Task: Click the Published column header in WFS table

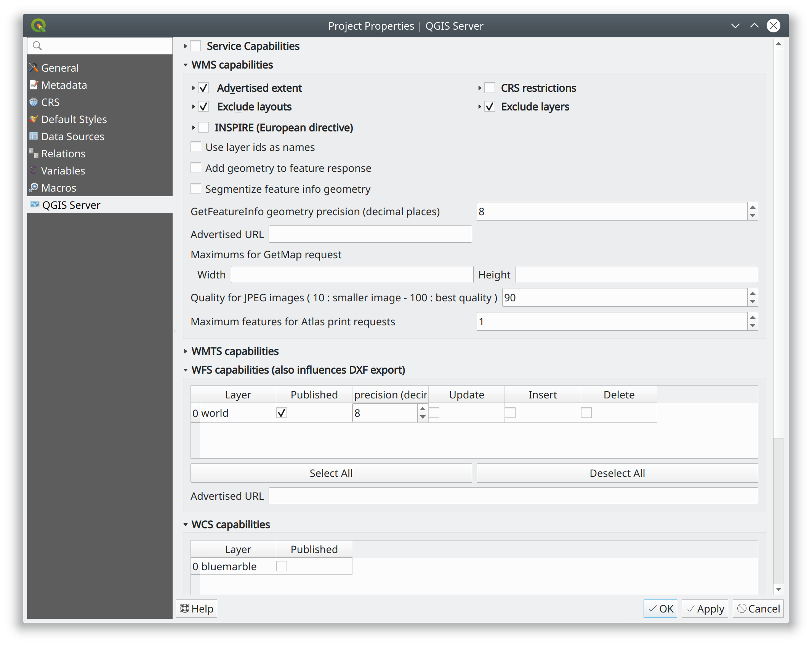Action: (314, 395)
